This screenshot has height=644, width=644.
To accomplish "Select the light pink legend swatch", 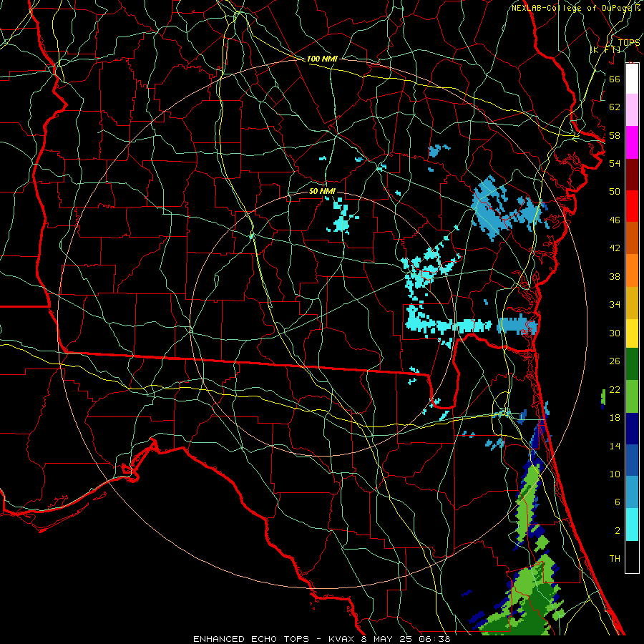I will 632,110.
